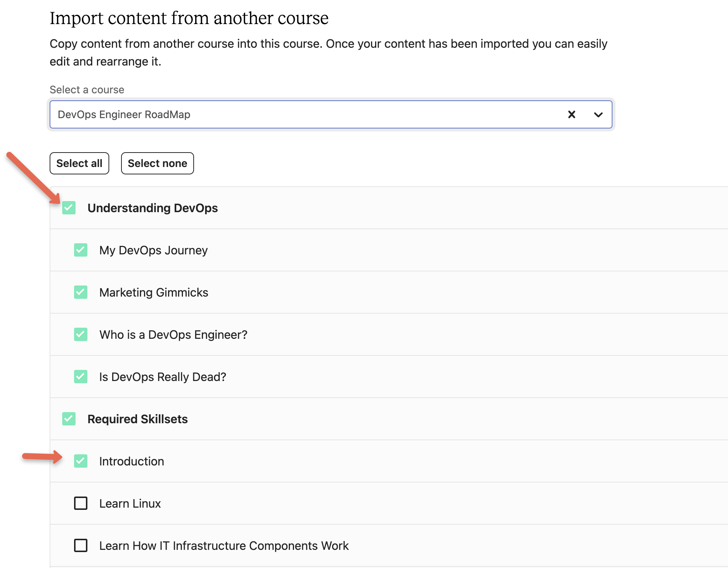This screenshot has height=568, width=728.
Task: Click the Marketing Gimmicks lesson label
Action: pyautogui.click(x=154, y=292)
